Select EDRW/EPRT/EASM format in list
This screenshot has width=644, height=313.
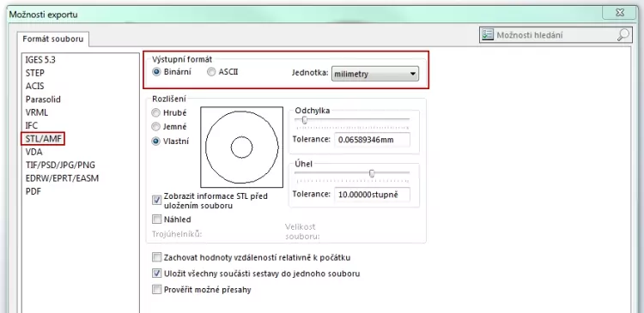point(62,178)
